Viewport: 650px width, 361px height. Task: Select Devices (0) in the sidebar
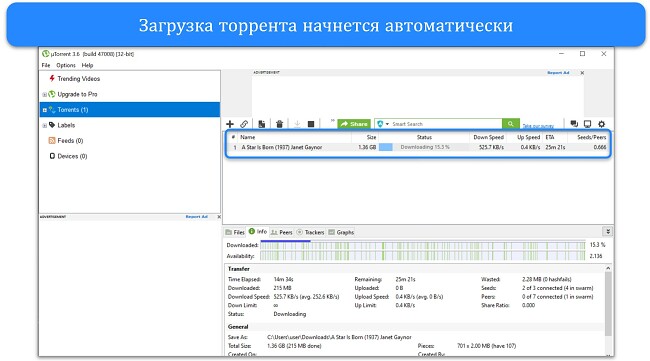72,156
